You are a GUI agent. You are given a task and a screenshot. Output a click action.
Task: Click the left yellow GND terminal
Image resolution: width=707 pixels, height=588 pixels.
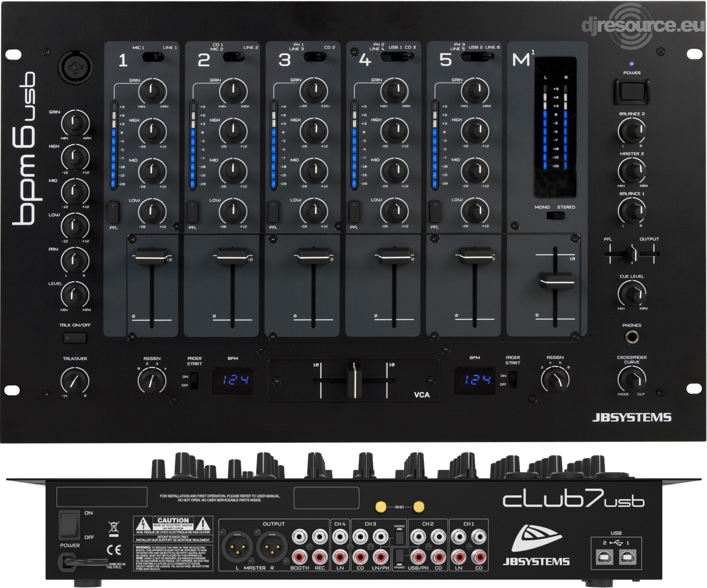tap(380, 506)
